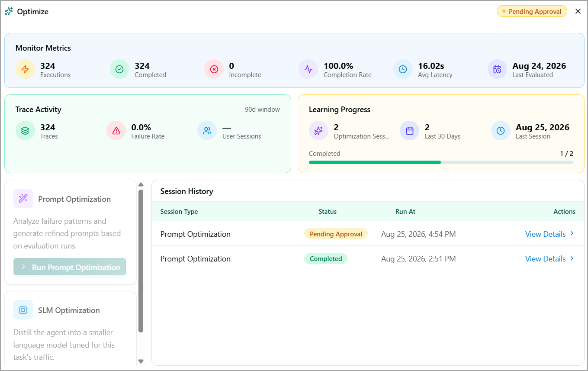Click the lightning bolt Executions icon
Viewport: 588px width, 371px height.
click(25, 69)
